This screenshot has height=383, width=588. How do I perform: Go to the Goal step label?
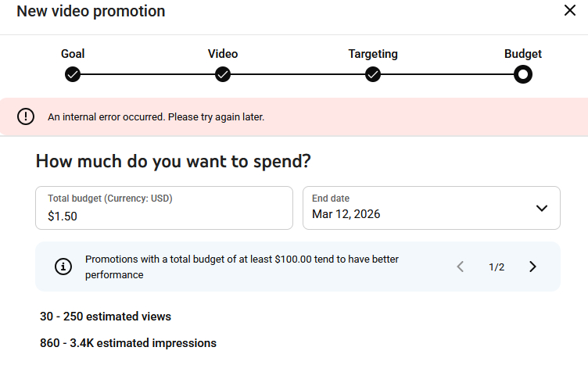click(73, 54)
